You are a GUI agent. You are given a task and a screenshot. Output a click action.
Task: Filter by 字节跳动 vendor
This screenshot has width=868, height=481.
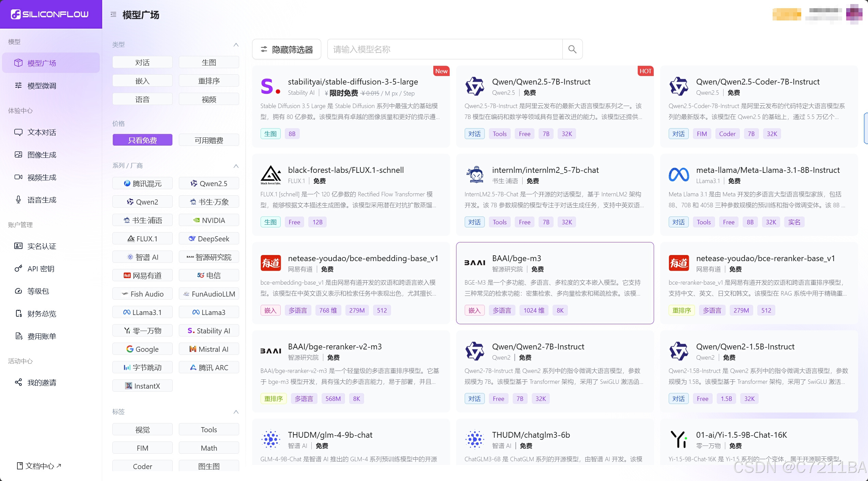point(142,367)
